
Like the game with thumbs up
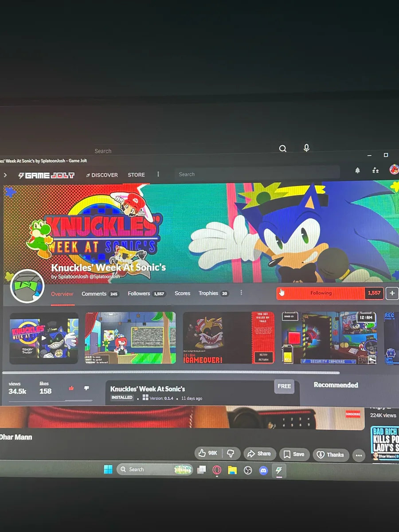point(71,388)
